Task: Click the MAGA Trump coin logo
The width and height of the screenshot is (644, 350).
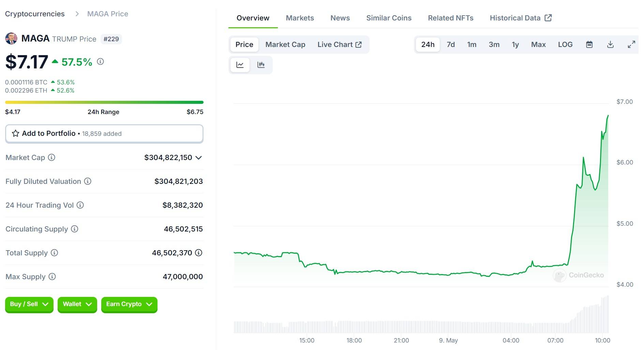Action: click(x=11, y=38)
